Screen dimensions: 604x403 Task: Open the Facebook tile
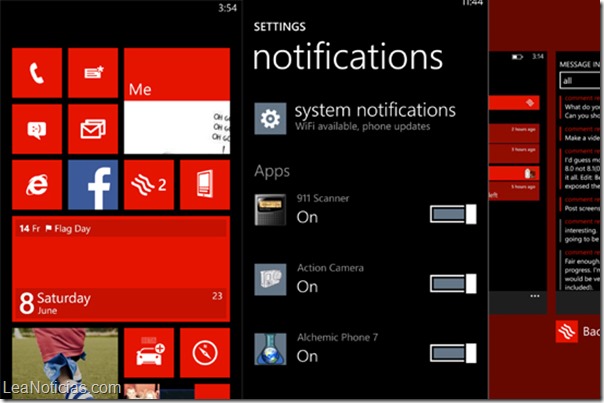tap(93, 185)
